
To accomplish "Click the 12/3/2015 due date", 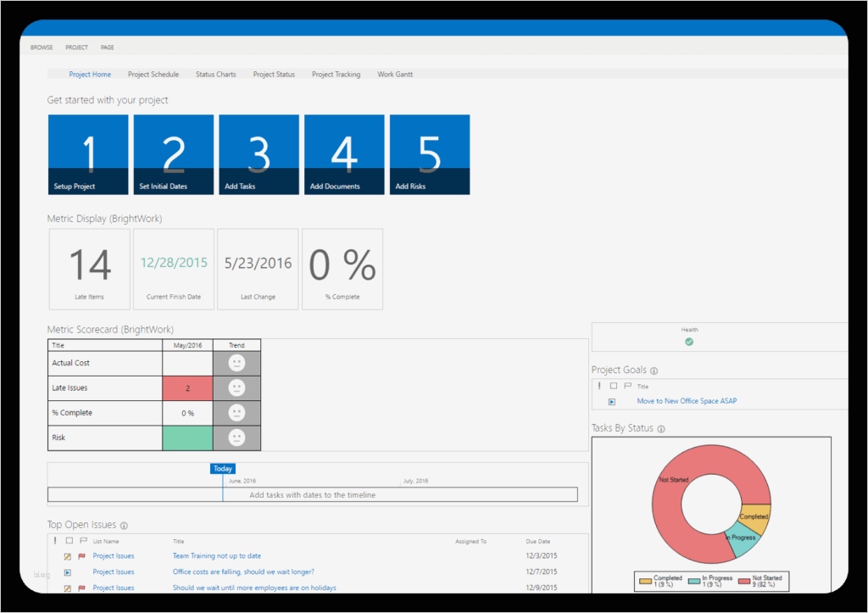I will coord(542,556).
